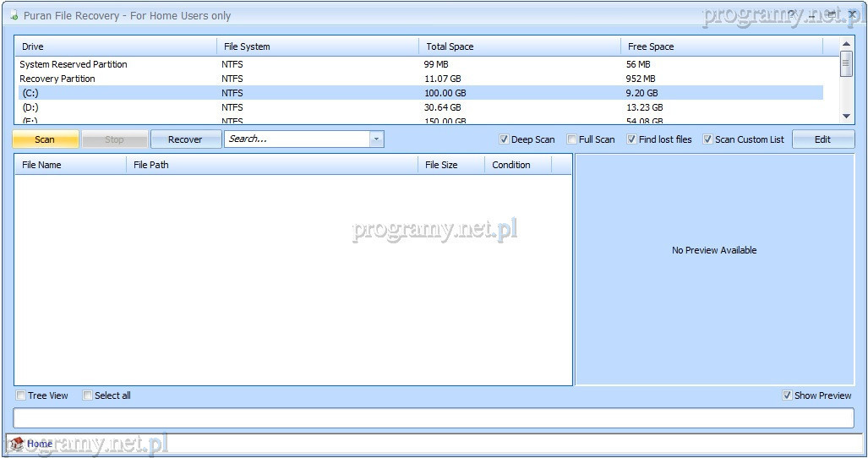The width and height of the screenshot is (868, 458).
Task: Toggle the Find lost files checkbox
Action: point(632,139)
